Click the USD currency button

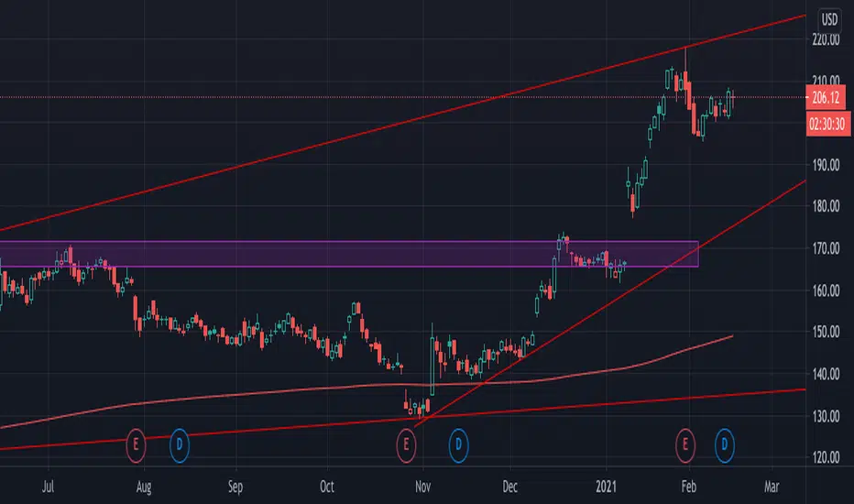pyautogui.click(x=829, y=20)
